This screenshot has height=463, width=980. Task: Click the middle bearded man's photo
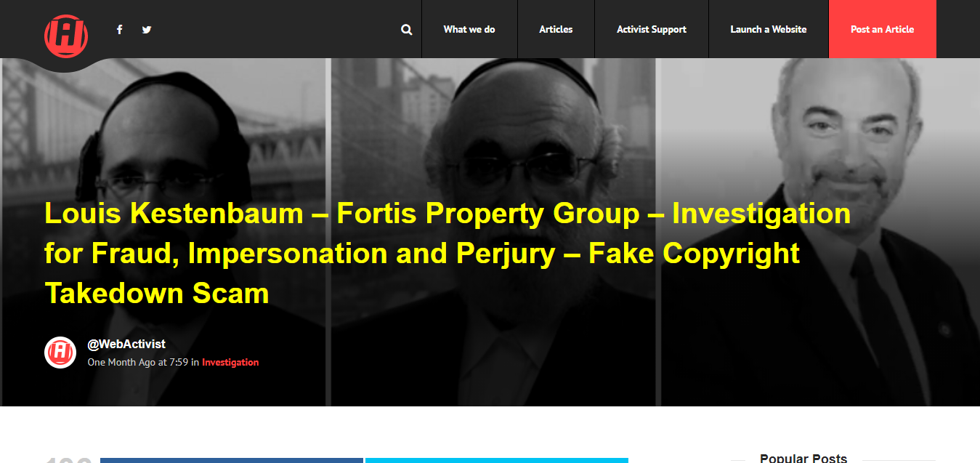click(494, 232)
